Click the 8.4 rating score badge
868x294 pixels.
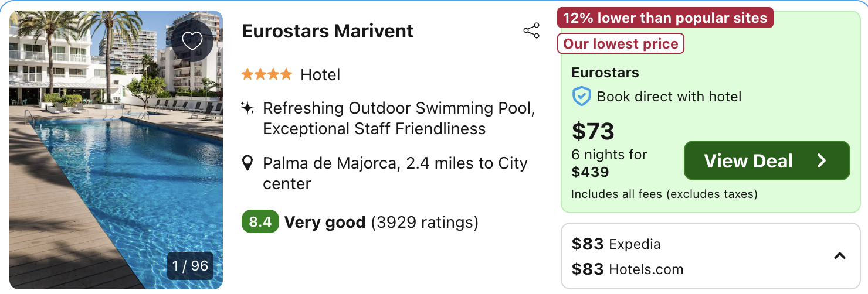tap(260, 222)
